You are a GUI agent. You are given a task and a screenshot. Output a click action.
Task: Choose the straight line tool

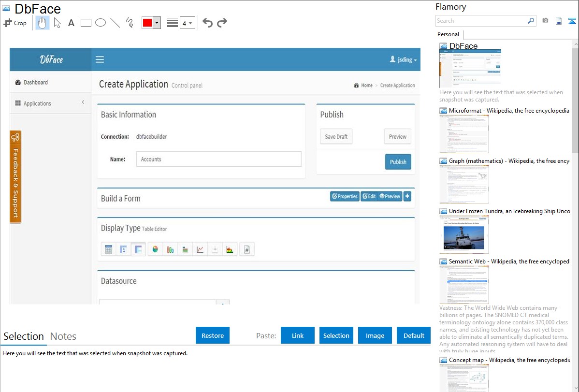[115, 23]
